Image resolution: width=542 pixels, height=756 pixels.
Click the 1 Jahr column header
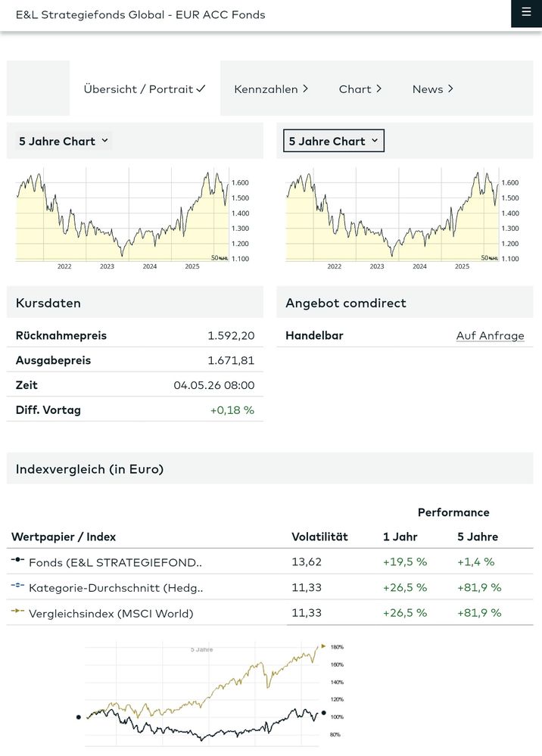pos(400,537)
